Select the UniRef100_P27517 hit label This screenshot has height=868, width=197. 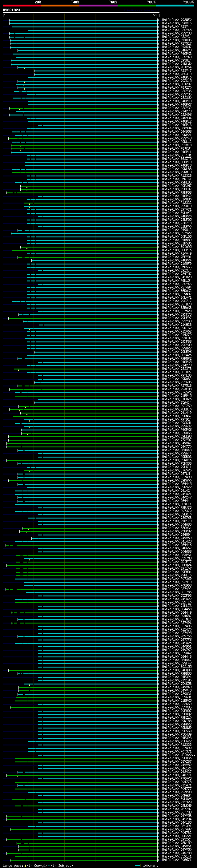click(177, 43)
